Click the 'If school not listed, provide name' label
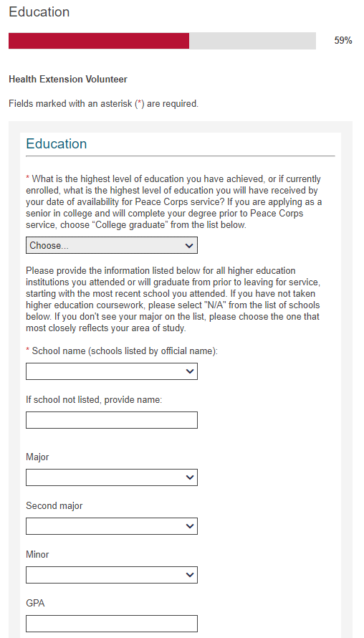Image resolution: width=364 pixels, height=638 pixels. (94, 399)
